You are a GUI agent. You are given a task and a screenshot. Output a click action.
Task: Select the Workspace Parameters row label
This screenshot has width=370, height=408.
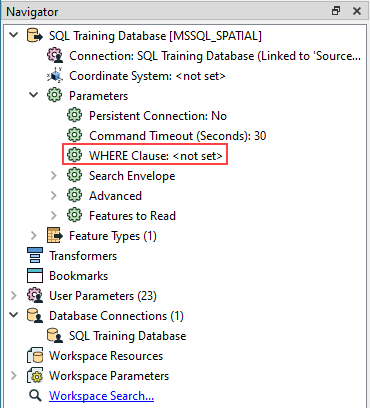tap(109, 376)
